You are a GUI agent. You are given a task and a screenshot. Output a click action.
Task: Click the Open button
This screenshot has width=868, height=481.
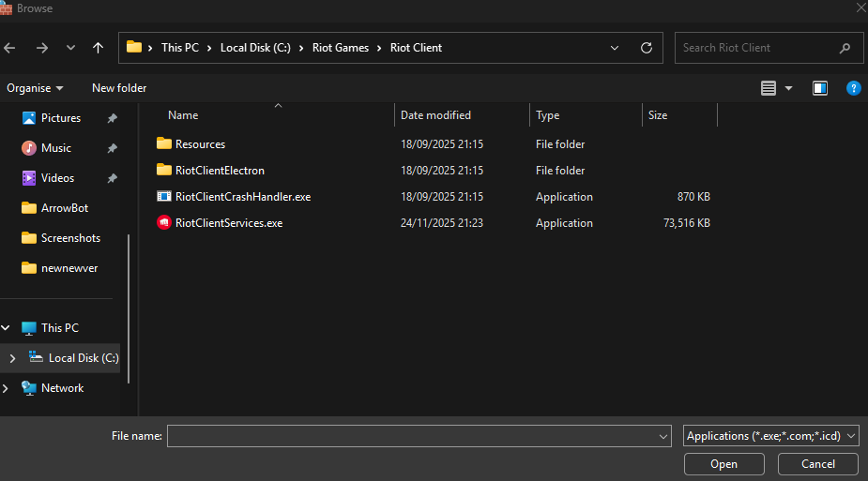coord(723,464)
